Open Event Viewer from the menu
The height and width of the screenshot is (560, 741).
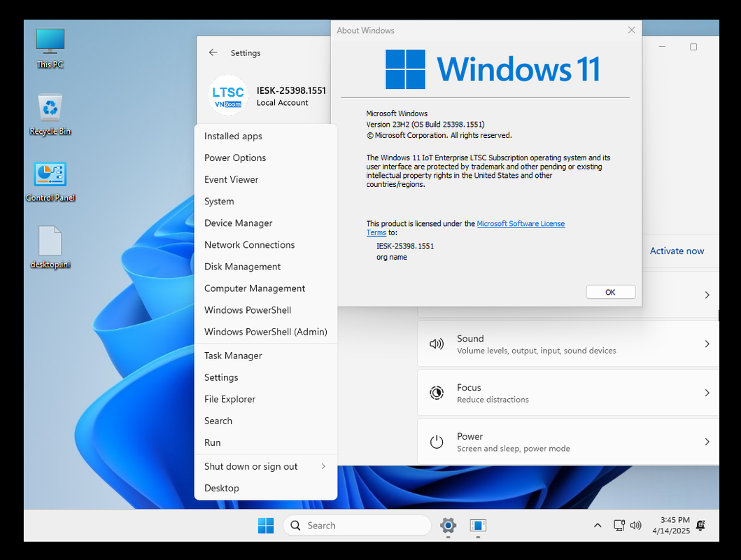266,180
